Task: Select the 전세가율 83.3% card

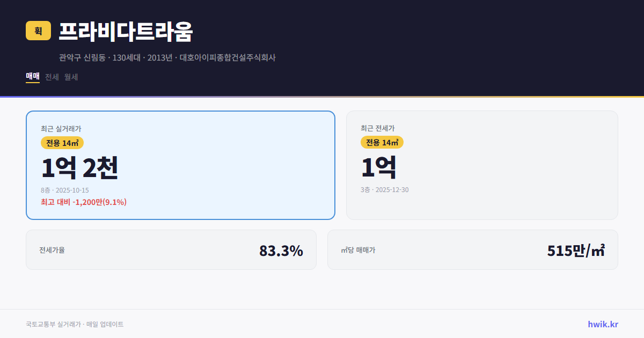Action: 171,249
